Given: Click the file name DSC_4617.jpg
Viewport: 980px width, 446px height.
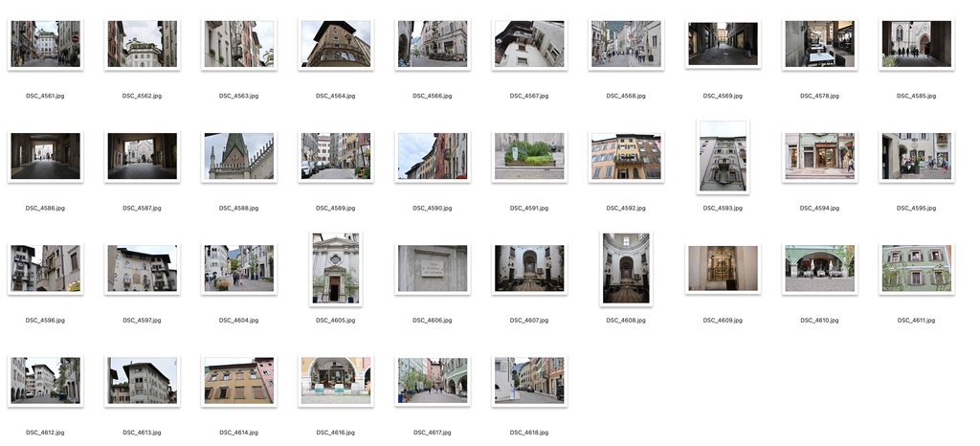Looking at the screenshot, I should coord(433,433).
